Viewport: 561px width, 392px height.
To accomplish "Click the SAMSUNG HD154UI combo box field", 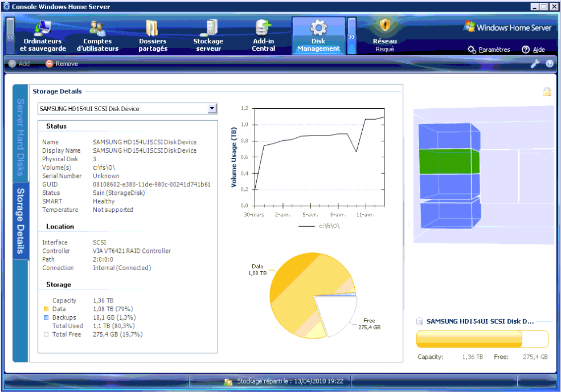I will click(128, 108).
